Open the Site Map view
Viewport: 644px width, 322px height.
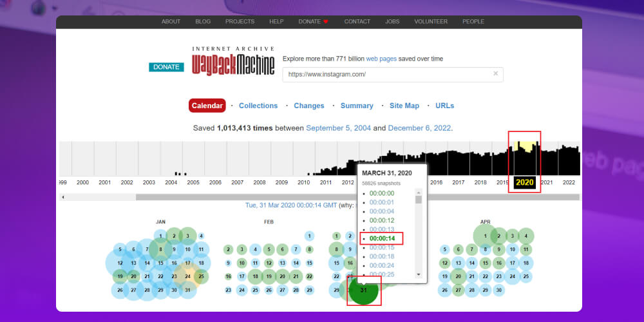[404, 106]
